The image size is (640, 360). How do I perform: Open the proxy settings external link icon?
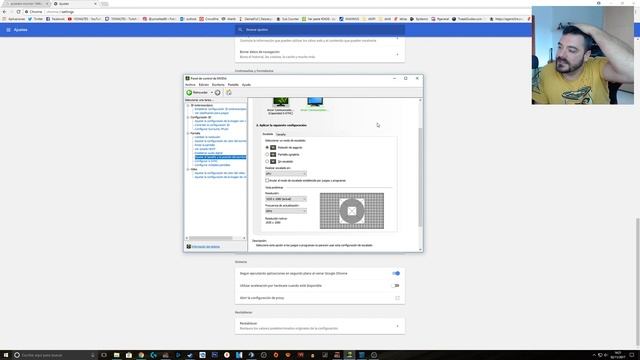397,298
